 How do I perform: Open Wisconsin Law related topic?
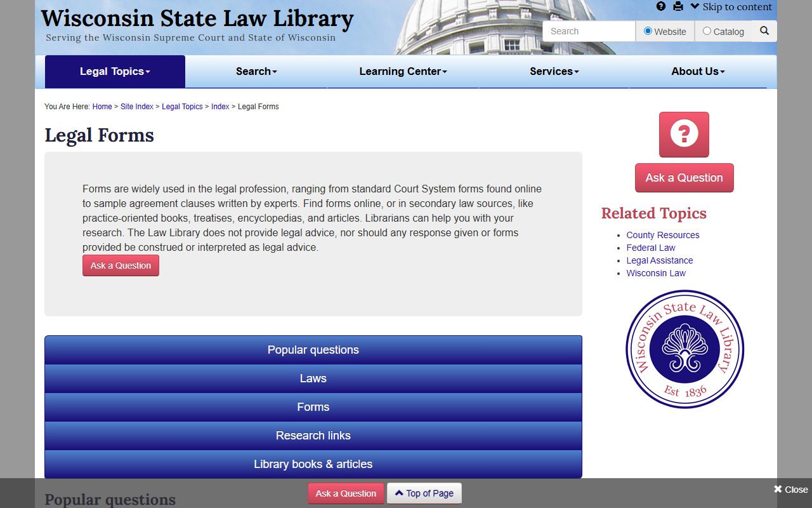[656, 273]
